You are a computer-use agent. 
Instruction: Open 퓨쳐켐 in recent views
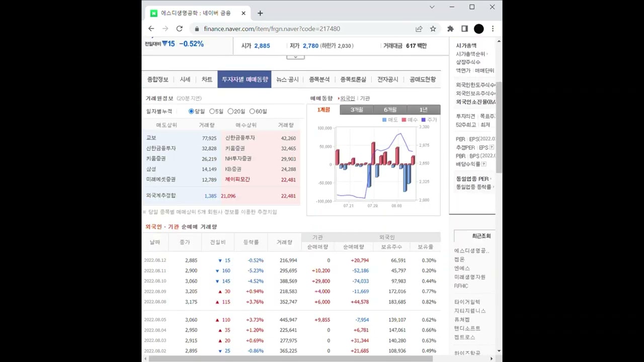click(x=462, y=320)
